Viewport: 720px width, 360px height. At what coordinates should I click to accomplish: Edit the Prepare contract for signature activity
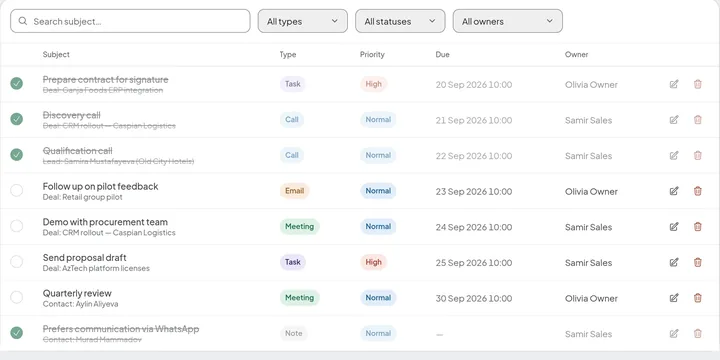coord(674,84)
